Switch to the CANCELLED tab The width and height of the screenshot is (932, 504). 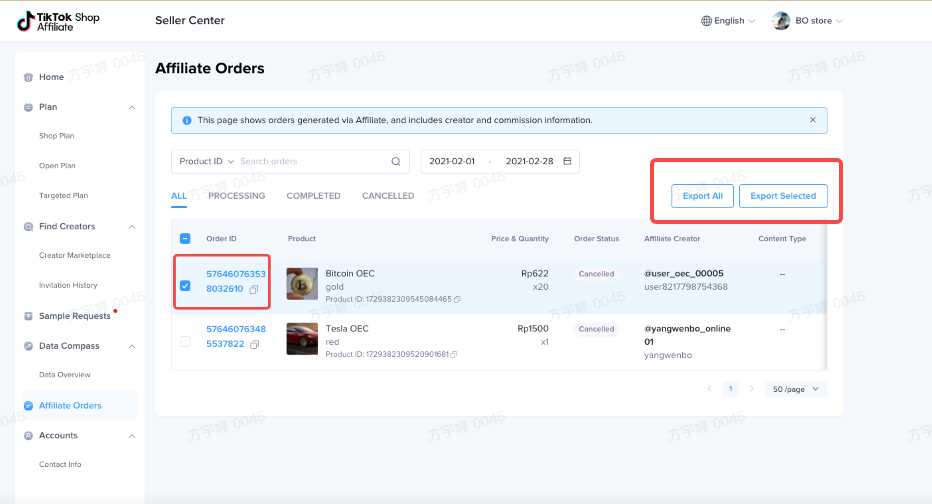pyautogui.click(x=388, y=196)
